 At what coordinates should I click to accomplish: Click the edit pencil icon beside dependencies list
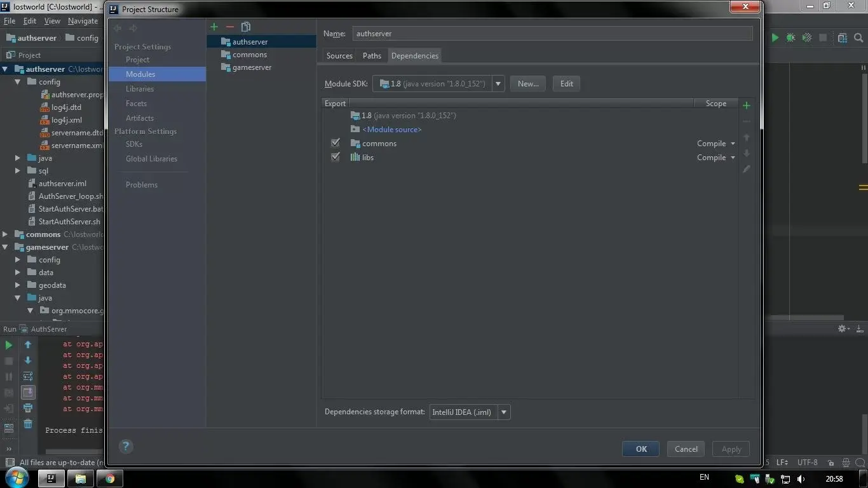(747, 169)
